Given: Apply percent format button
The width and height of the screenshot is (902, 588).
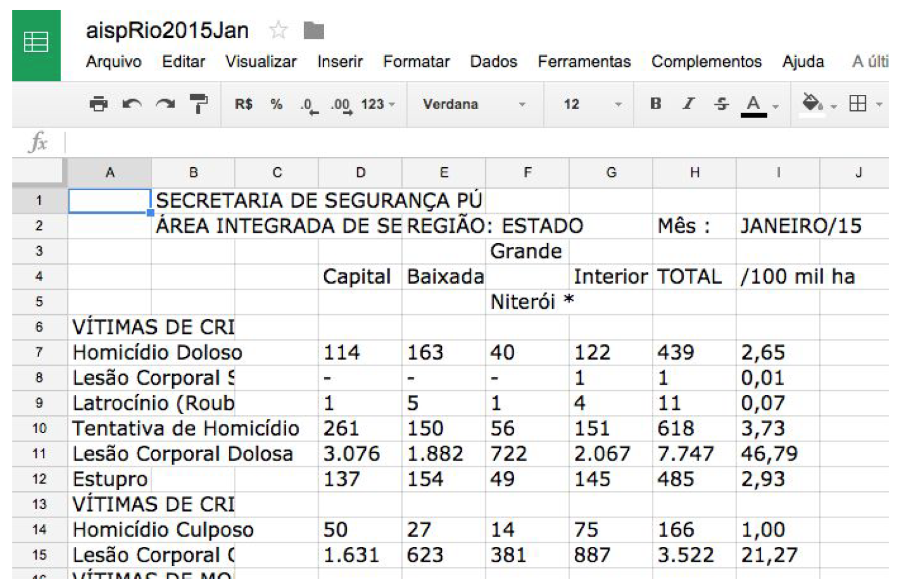Looking at the screenshot, I should pyautogui.click(x=276, y=104).
